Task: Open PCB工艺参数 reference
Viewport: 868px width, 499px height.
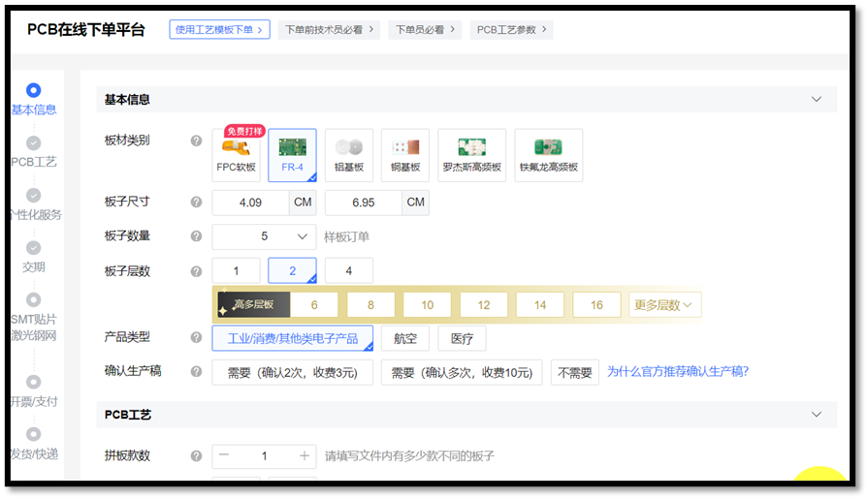Action: click(511, 30)
